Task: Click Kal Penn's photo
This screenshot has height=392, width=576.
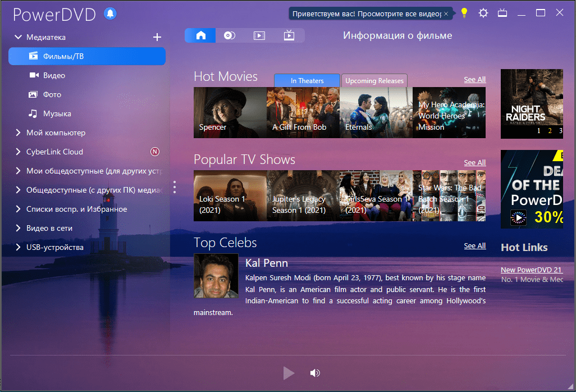Action: pos(216,276)
